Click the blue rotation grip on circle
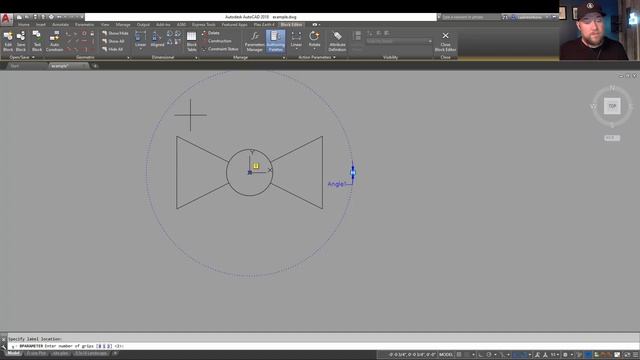This screenshot has height=360, width=640. pyautogui.click(x=353, y=173)
